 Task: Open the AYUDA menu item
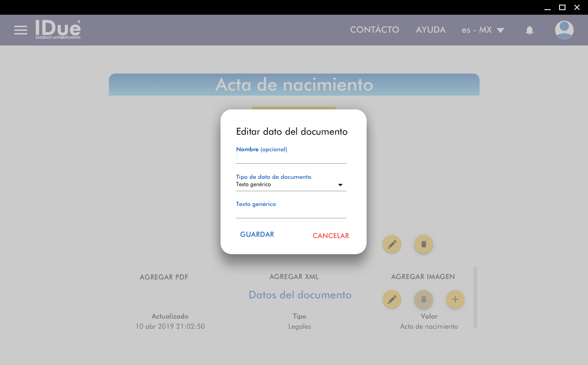click(x=430, y=30)
